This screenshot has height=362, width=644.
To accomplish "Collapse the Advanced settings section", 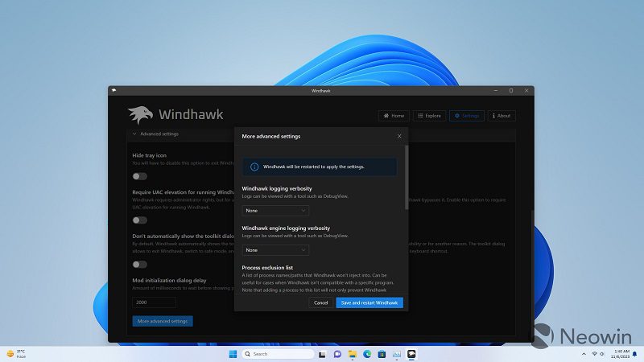I will (134, 134).
